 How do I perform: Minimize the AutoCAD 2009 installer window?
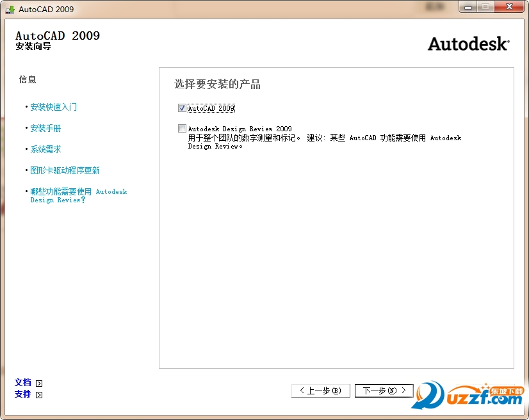468,7
